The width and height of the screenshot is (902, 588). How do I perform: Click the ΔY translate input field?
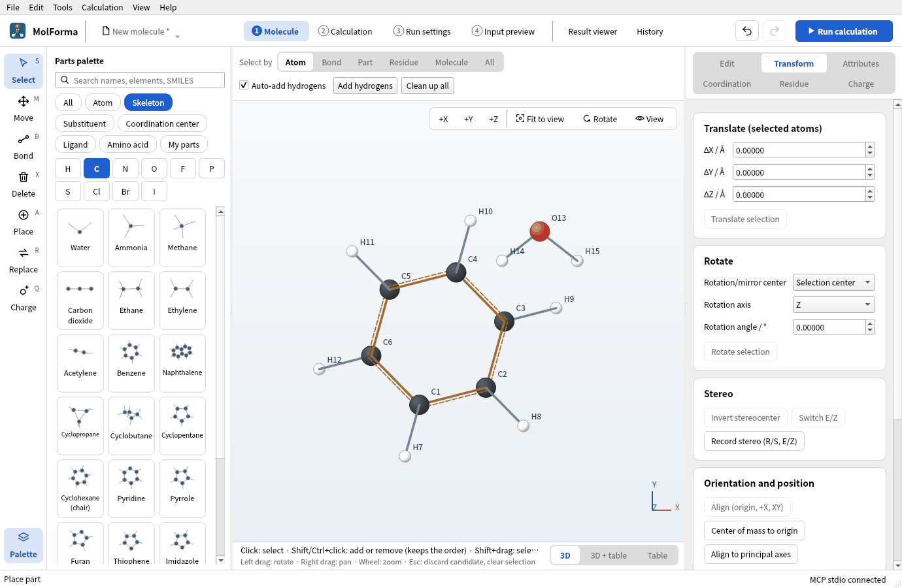tap(799, 172)
